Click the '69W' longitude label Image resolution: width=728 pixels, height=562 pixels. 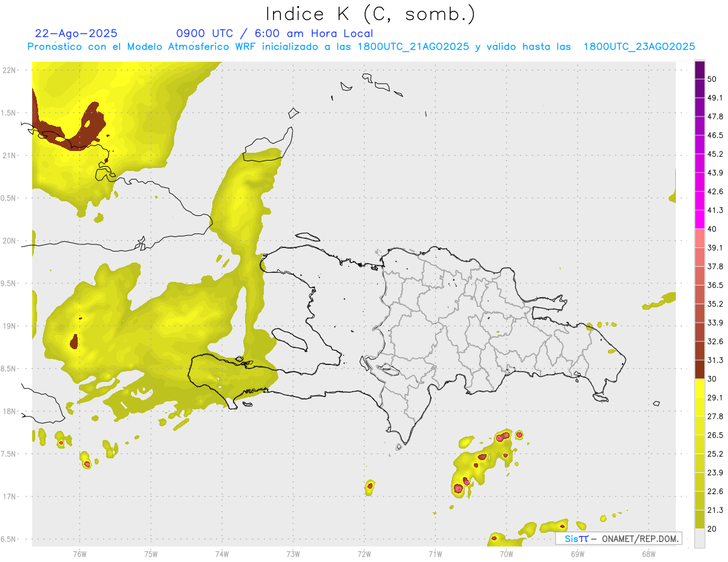(x=577, y=554)
